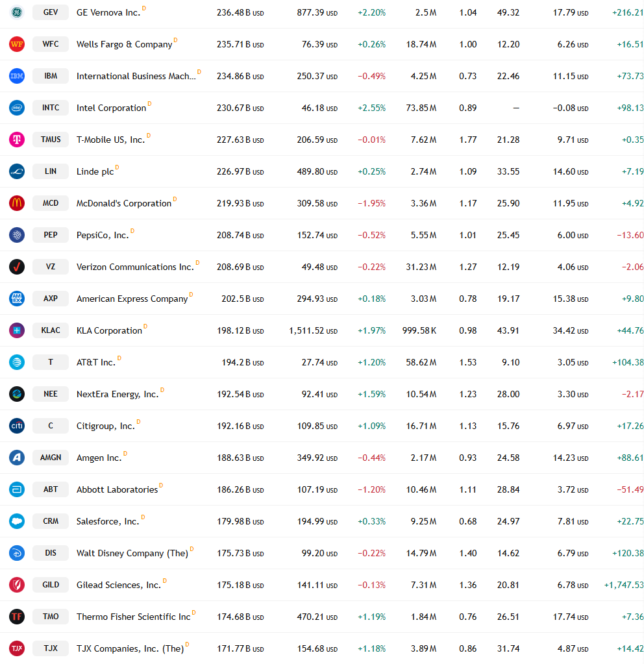Select Gilead EPS growth +1,747.53
The image size is (644, 664).
point(624,585)
